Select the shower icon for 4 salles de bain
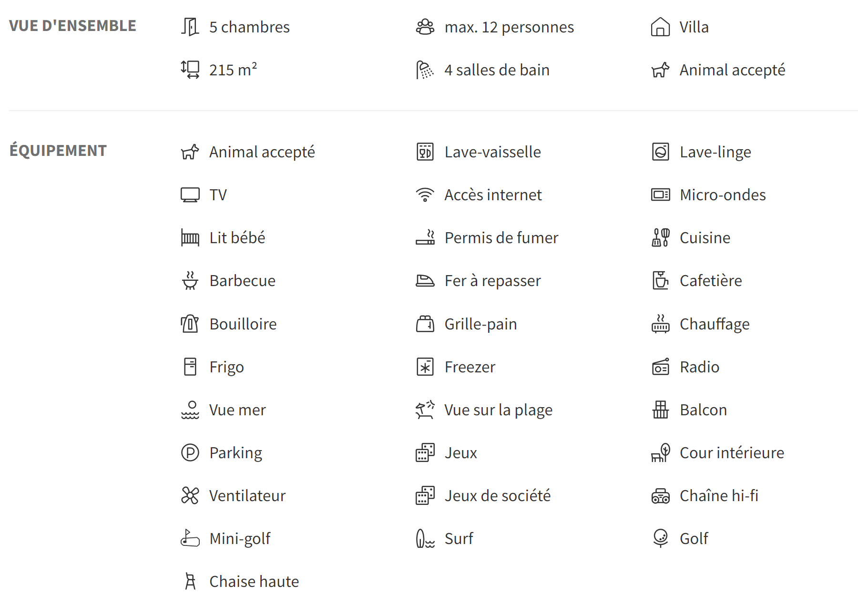The height and width of the screenshot is (616, 858). (x=425, y=70)
